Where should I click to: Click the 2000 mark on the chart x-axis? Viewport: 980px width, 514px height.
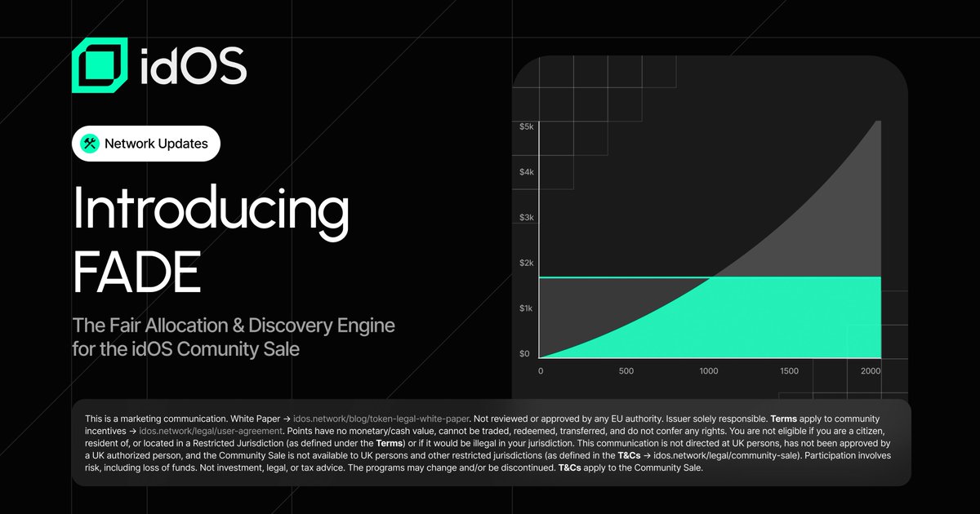pyautogui.click(x=871, y=371)
